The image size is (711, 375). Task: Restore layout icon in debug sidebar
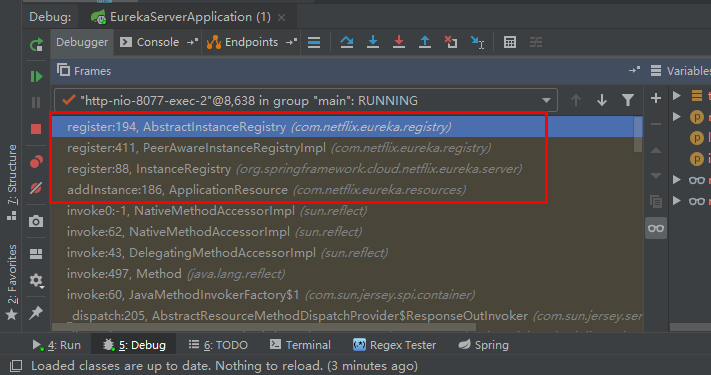tap(36, 253)
